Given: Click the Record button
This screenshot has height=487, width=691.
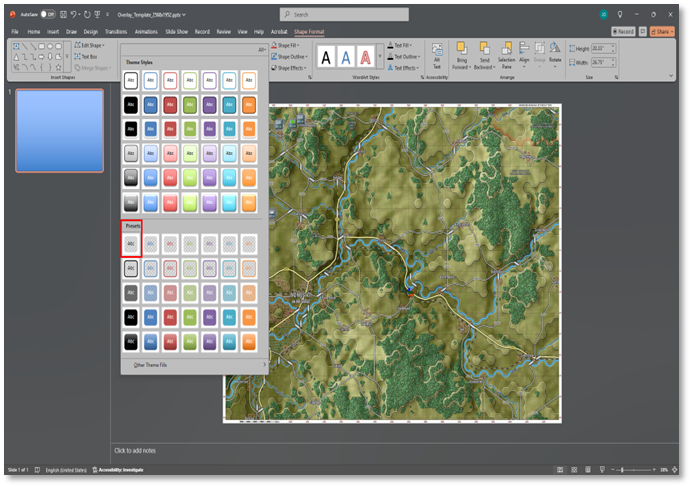Looking at the screenshot, I should [x=624, y=31].
